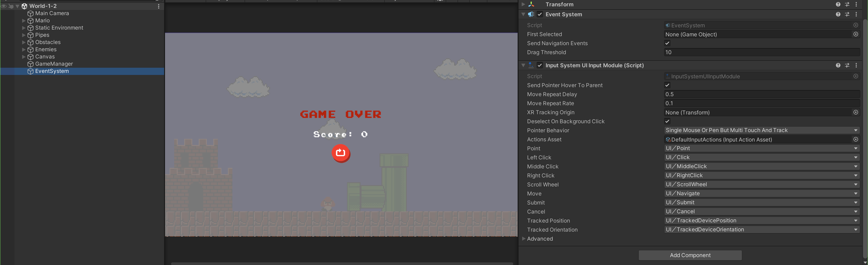Image resolution: width=868 pixels, height=265 pixels.
Task: Open Event System presets icon
Action: (x=847, y=14)
